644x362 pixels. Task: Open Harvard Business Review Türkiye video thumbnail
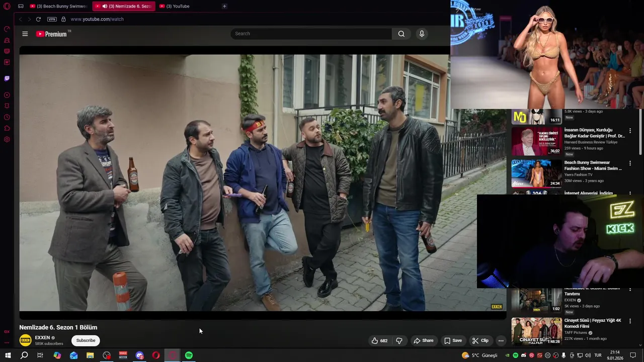[x=536, y=141]
